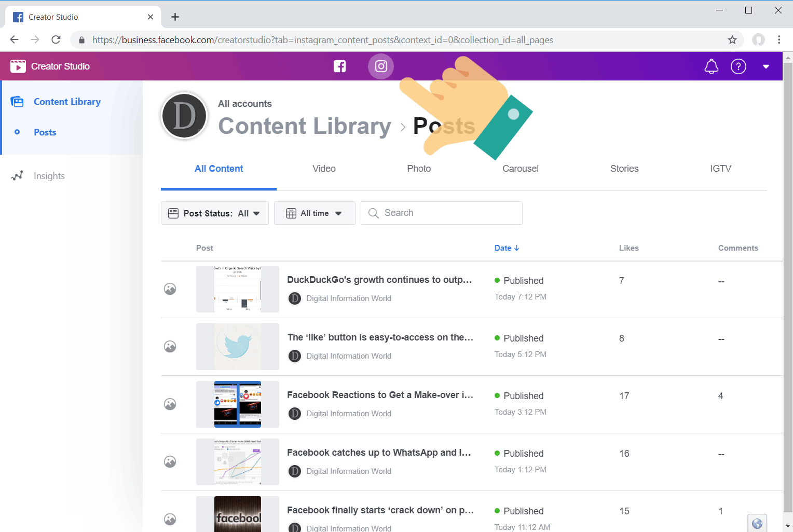Open the DuckDuckGo's growth post title
The image size is (793, 532).
point(379,280)
